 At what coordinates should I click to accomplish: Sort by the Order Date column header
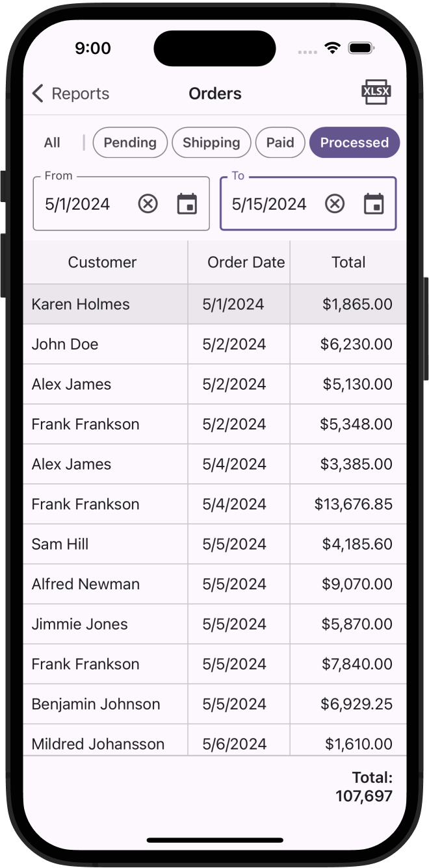pos(246,262)
